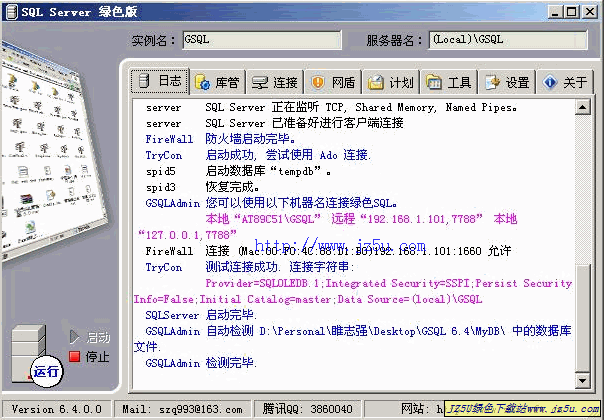
Task: Click the 'Provider=SQLOLEDB.1' connection string line
Action: (x=388, y=283)
